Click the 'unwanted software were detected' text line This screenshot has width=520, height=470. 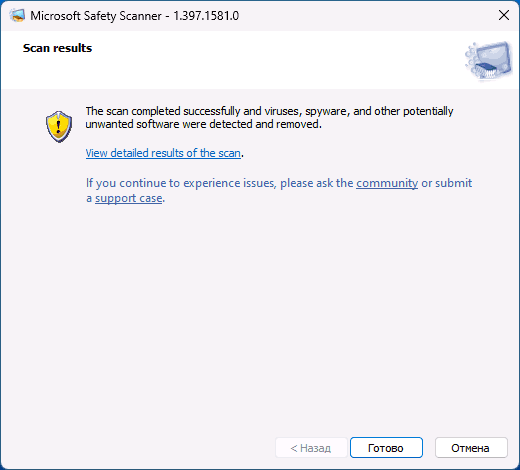tap(204, 124)
